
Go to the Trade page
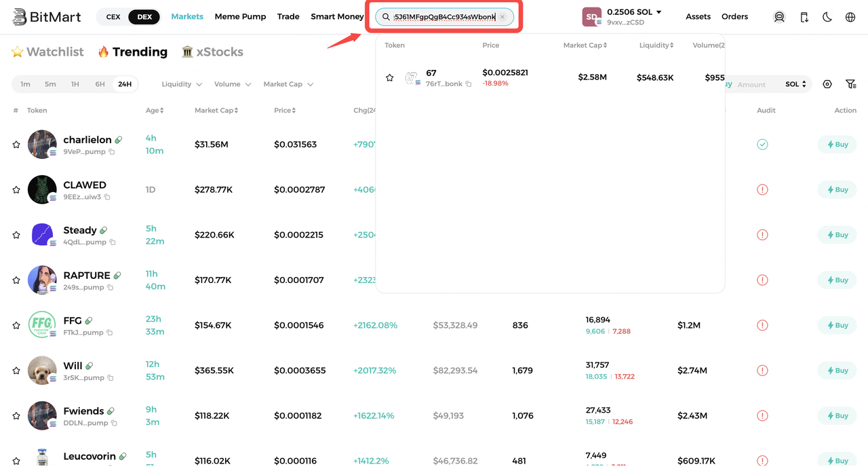tap(288, 17)
